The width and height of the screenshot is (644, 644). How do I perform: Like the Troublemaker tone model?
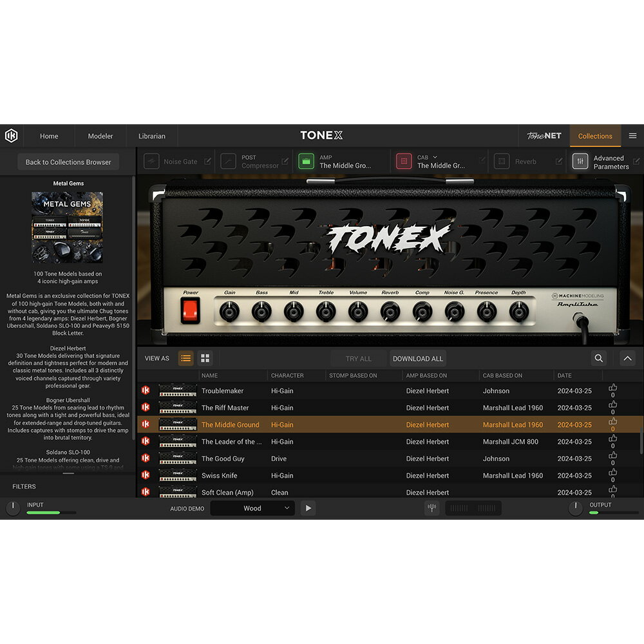tap(613, 387)
